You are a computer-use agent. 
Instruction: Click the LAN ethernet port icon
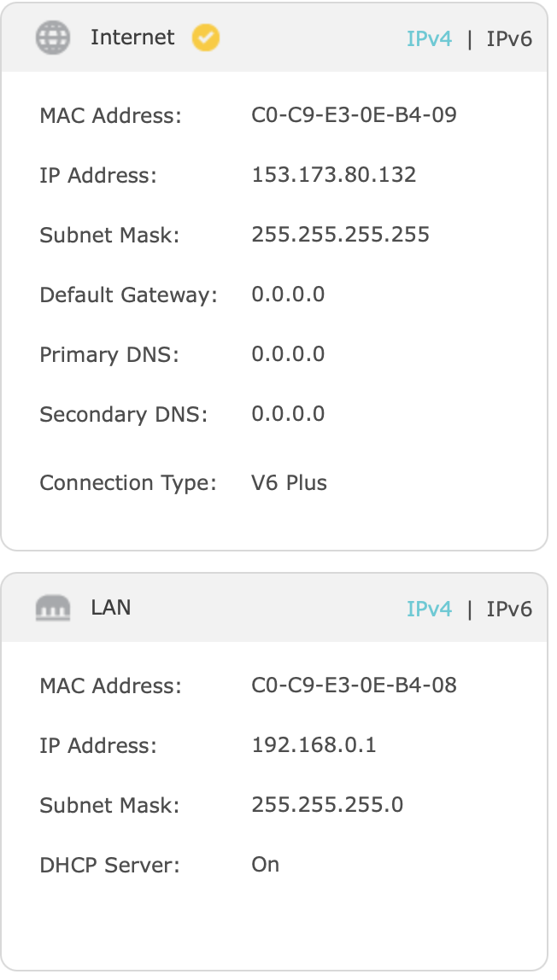pyautogui.click(x=53, y=609)
